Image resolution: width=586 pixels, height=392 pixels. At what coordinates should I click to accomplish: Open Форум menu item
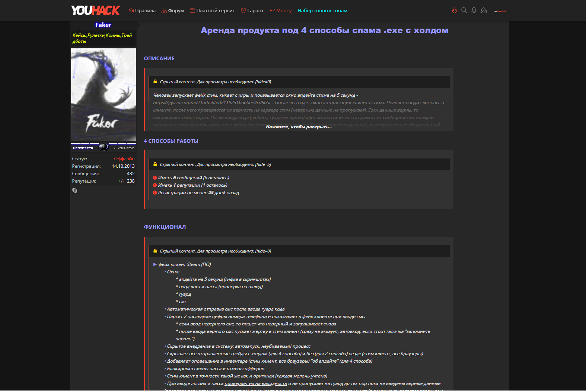(173, 11)
